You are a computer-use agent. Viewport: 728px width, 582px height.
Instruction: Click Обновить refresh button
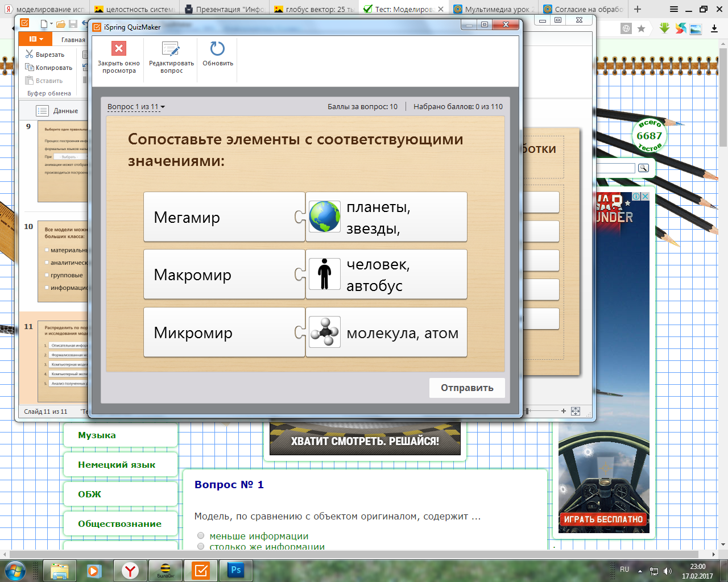tap(218, 55)
